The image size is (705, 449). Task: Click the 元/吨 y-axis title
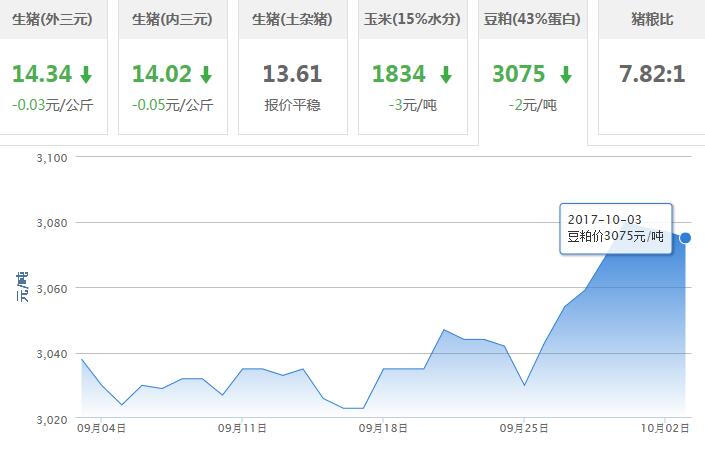tap(22, 287)
